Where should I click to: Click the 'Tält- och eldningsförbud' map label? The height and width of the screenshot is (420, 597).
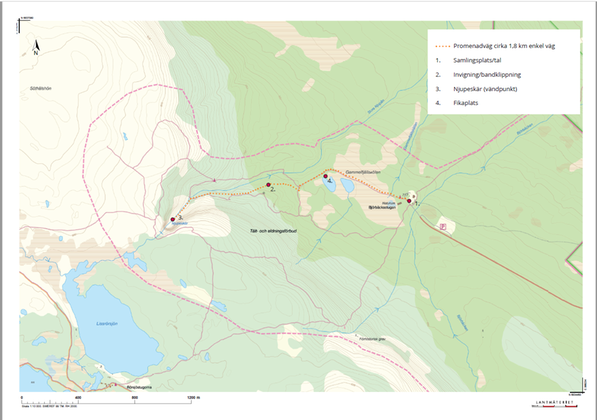click(273, 231)
